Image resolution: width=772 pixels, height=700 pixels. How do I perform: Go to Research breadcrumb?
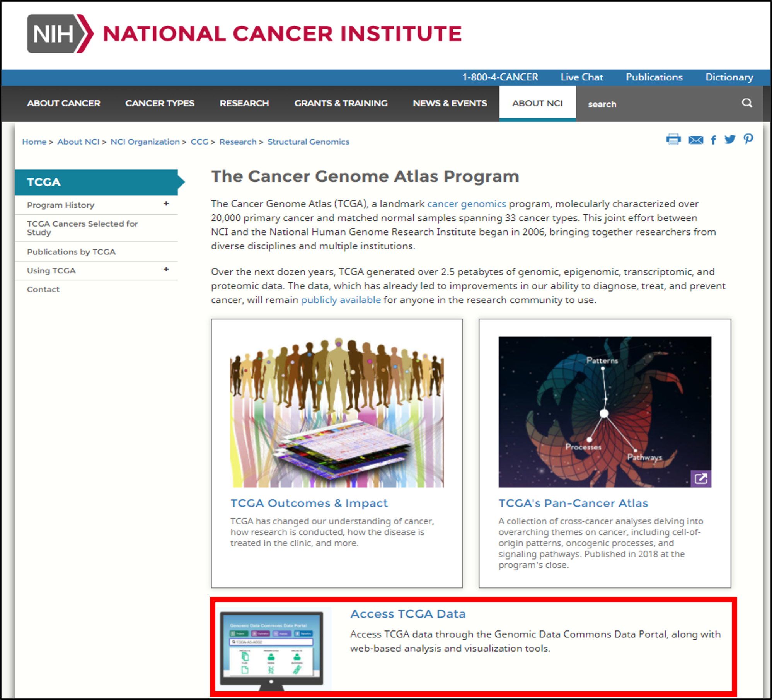pyautogui.click(x=238, y=142)
